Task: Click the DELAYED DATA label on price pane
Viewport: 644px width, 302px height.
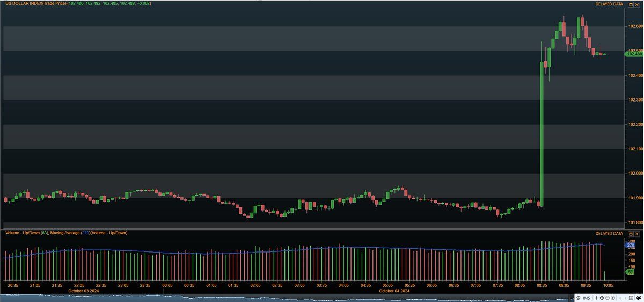Action: tap(609, 4)
